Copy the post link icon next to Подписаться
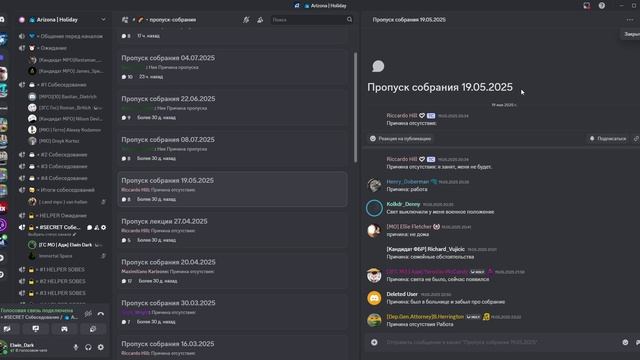 (x=636, y=139)
